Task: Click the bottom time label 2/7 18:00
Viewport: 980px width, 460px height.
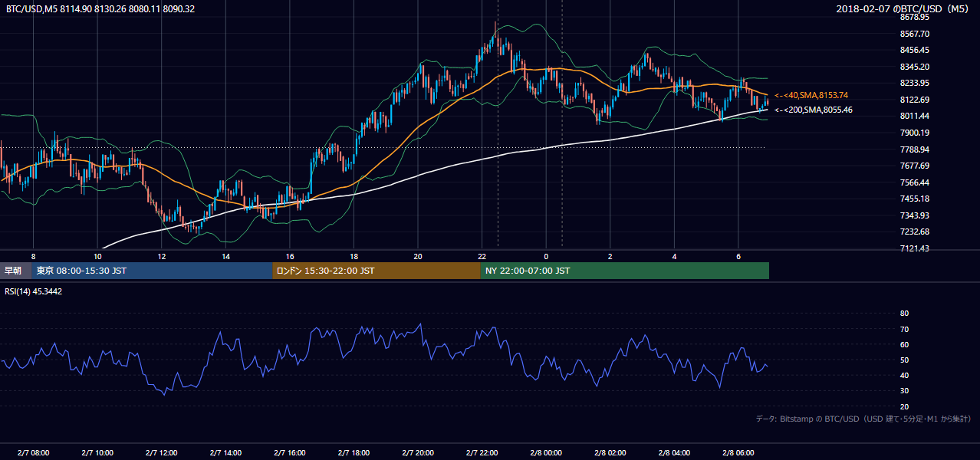Action: coord(354,452)
